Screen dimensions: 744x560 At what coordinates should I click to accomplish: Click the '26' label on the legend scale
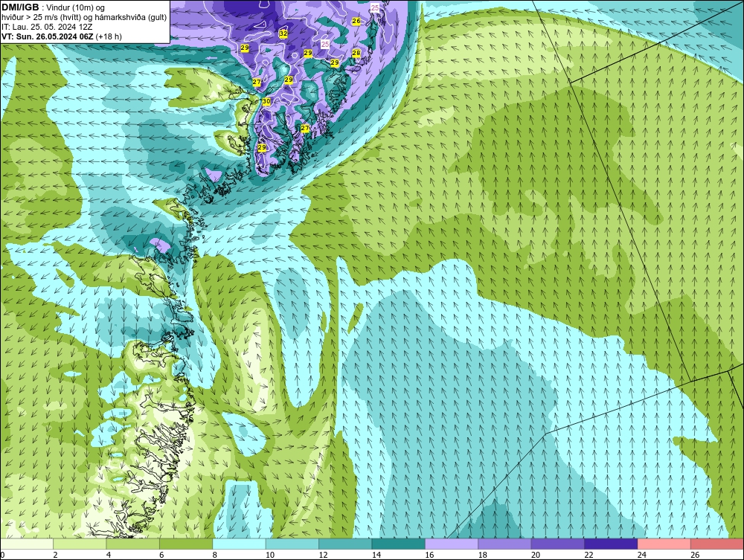click(695, 555)
